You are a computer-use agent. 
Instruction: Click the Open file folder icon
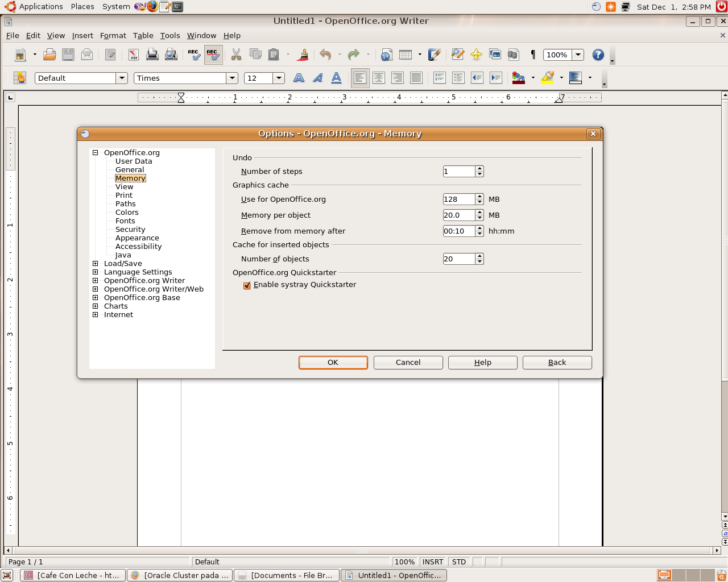49,55
